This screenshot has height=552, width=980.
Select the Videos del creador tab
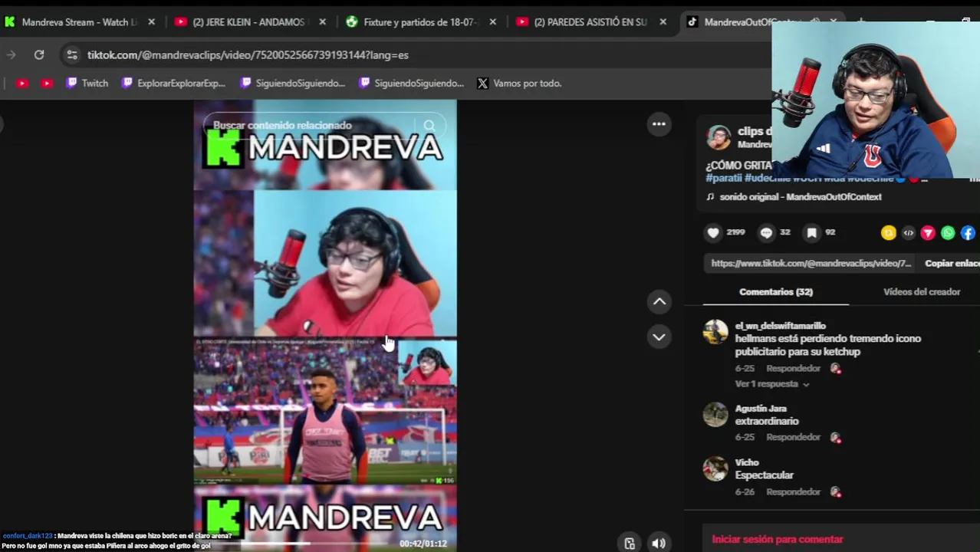pos(921,292)
